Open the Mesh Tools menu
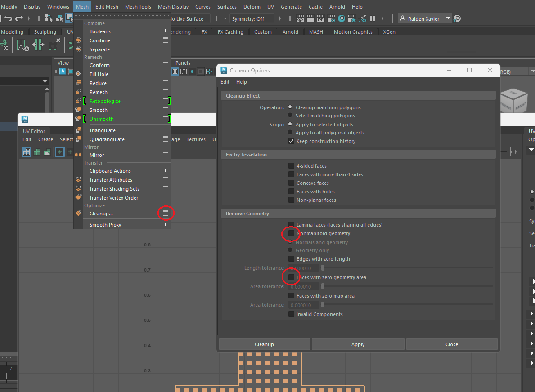 coord(138,6)
